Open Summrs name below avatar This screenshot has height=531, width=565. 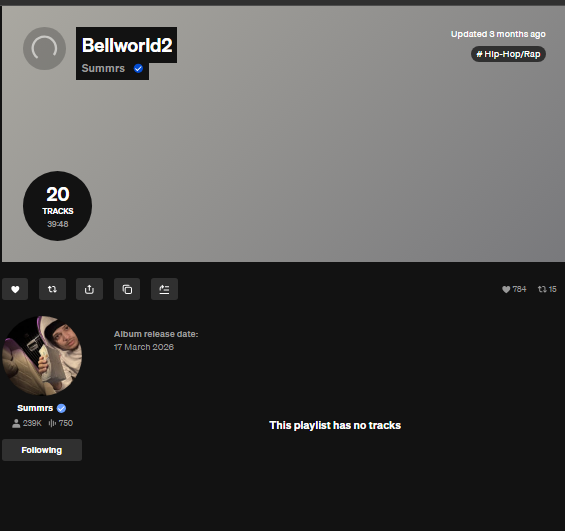click(35, 408)
